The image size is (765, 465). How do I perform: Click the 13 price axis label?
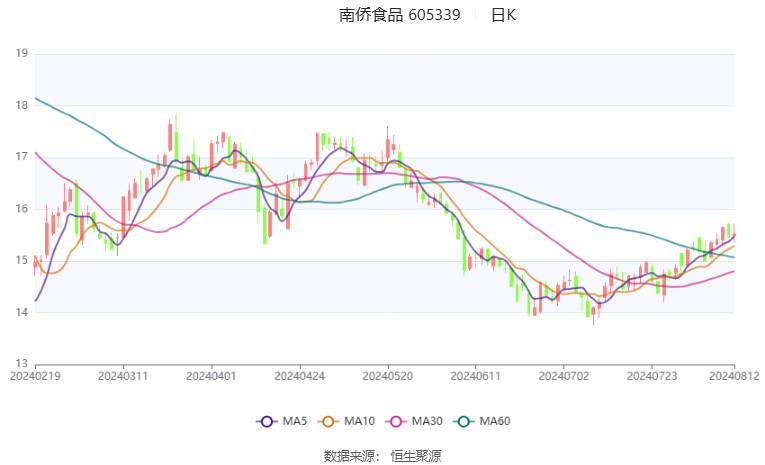pyautogui.click(x=20, y=364)
